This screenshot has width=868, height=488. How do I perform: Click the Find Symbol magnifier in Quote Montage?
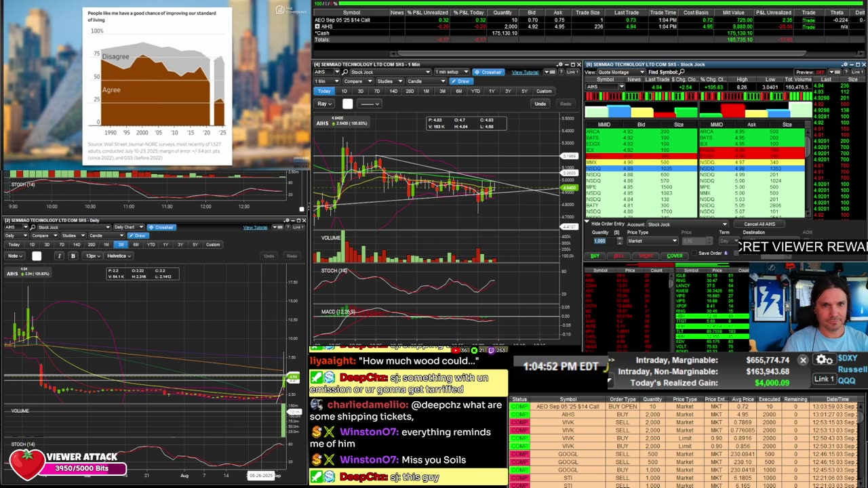[682, 72]
